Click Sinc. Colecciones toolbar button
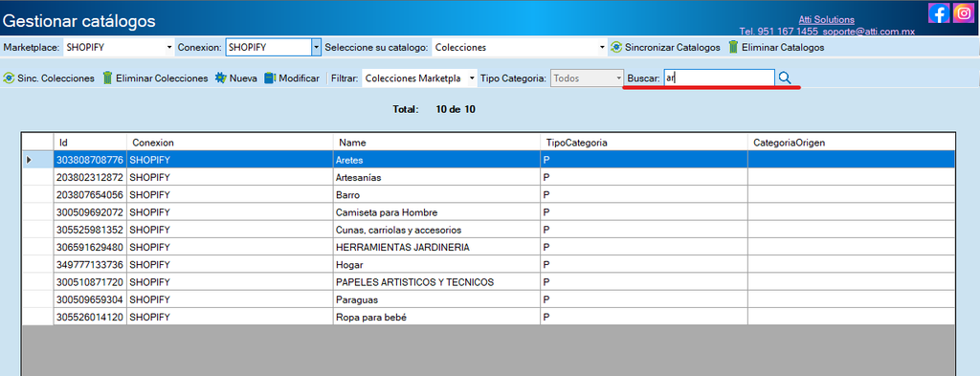 (x=49, y=78)
